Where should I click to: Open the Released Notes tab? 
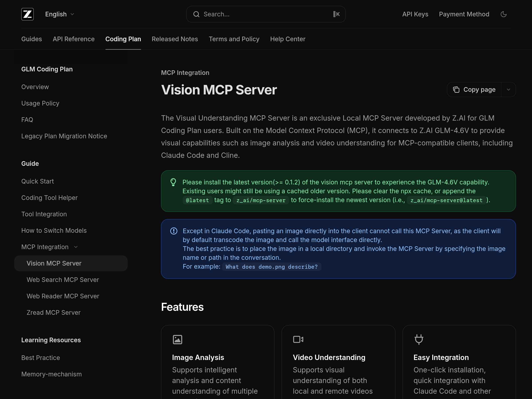click(175, 39)
